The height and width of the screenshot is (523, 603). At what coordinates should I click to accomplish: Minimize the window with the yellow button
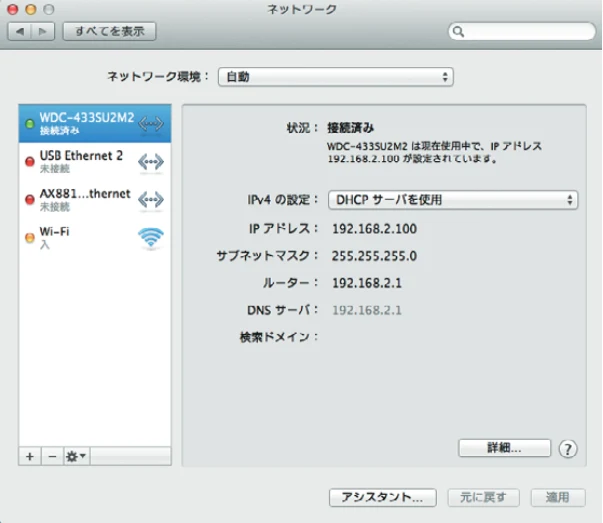point(31,9)
